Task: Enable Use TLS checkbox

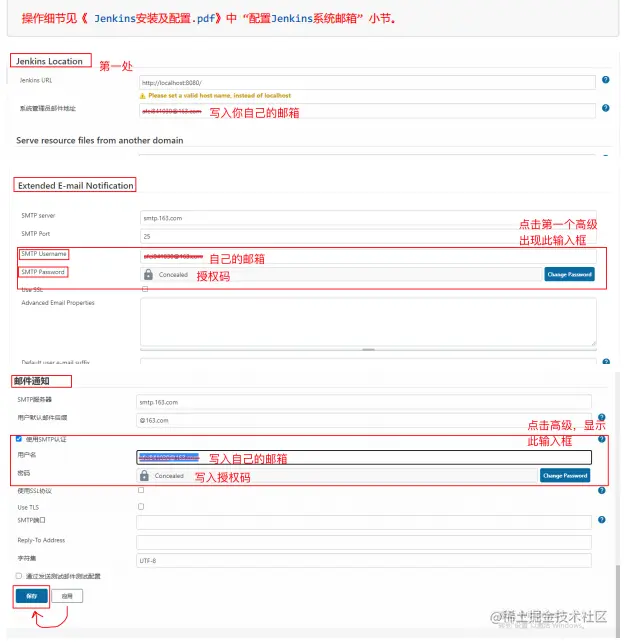Action: pos(141,507)
